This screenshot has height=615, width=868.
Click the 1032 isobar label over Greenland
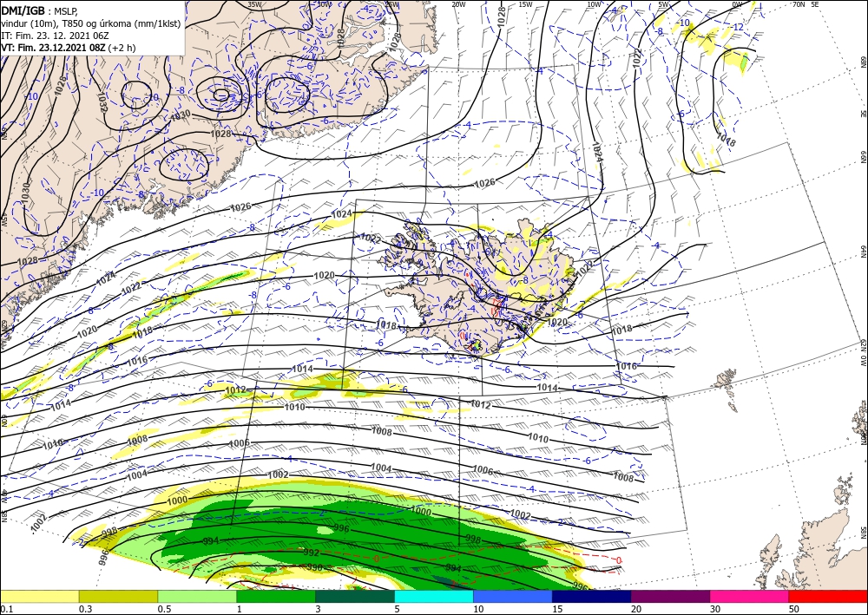click(x=103, y=102)
